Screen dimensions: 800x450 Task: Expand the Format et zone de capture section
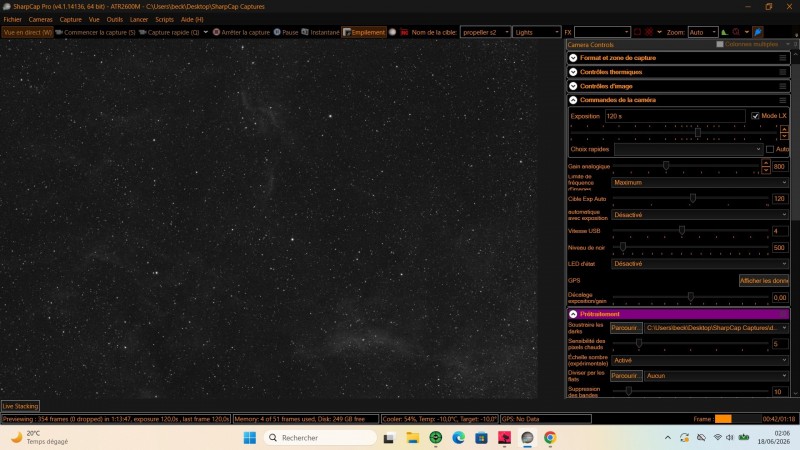[573, 58]
